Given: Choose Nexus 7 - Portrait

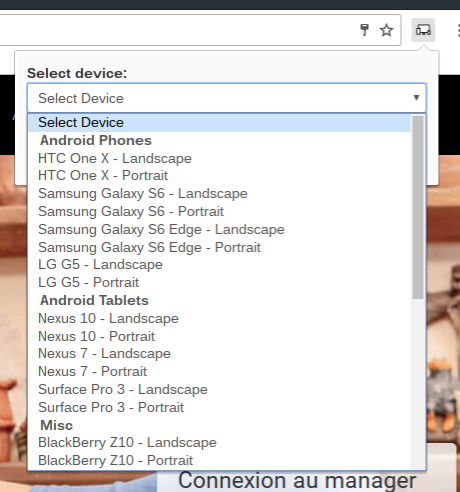Looking at the screenshot, I should tap(219, 372).
